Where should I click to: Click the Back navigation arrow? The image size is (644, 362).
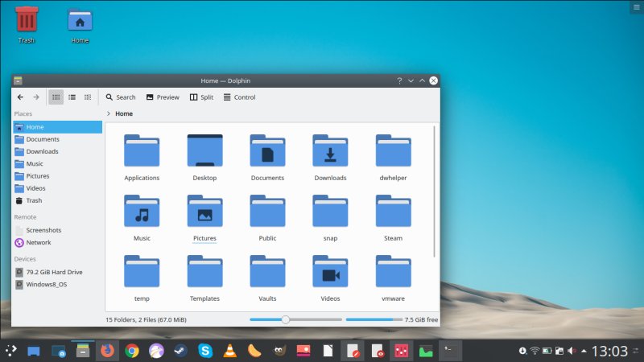[20, 97]
